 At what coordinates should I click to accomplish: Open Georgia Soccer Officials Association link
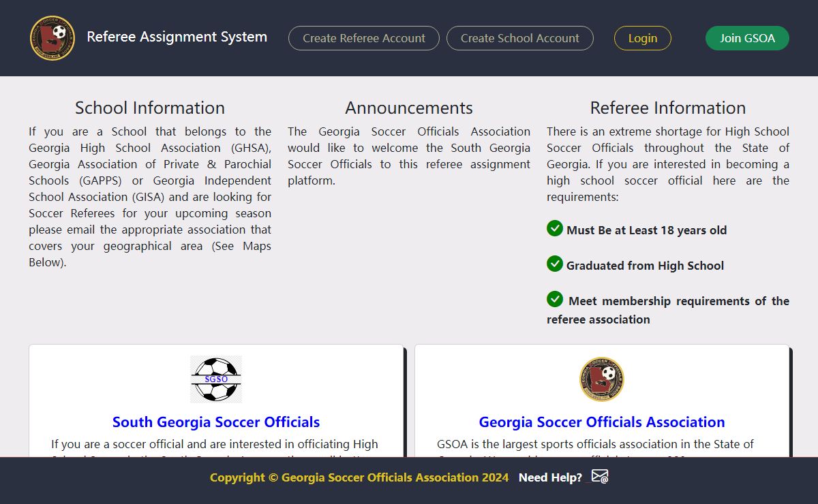click(x=602, y=422)
